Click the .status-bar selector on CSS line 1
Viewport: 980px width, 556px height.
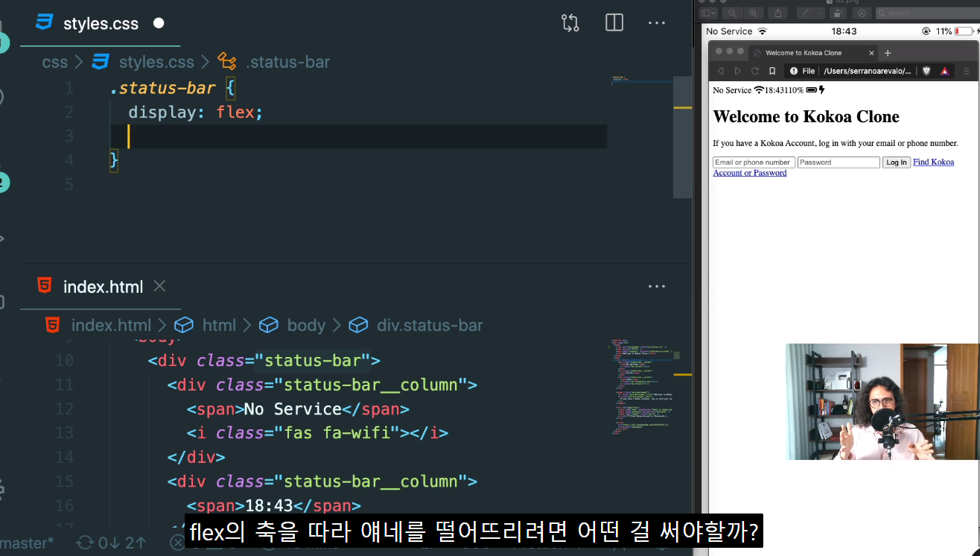(162, 88)
